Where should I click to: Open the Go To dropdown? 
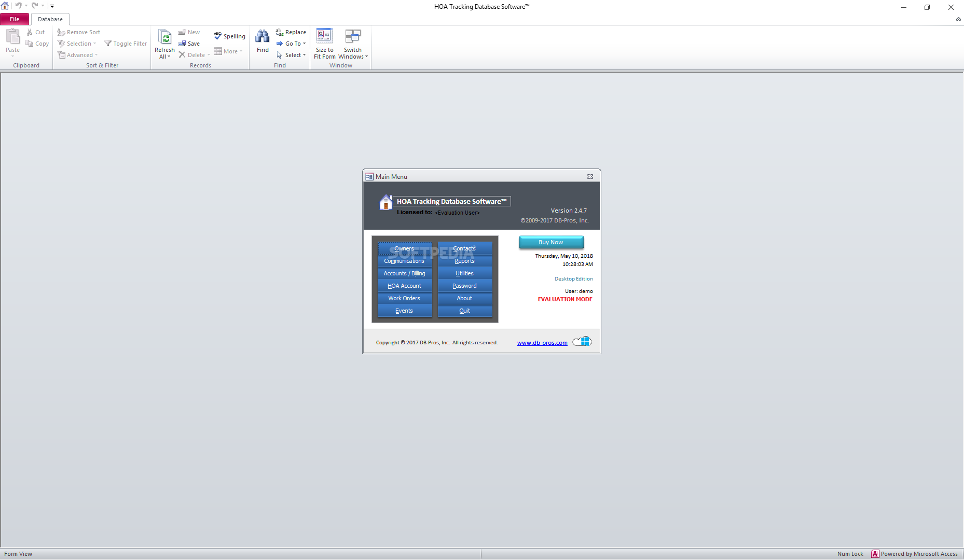click(x=291, y=44)
